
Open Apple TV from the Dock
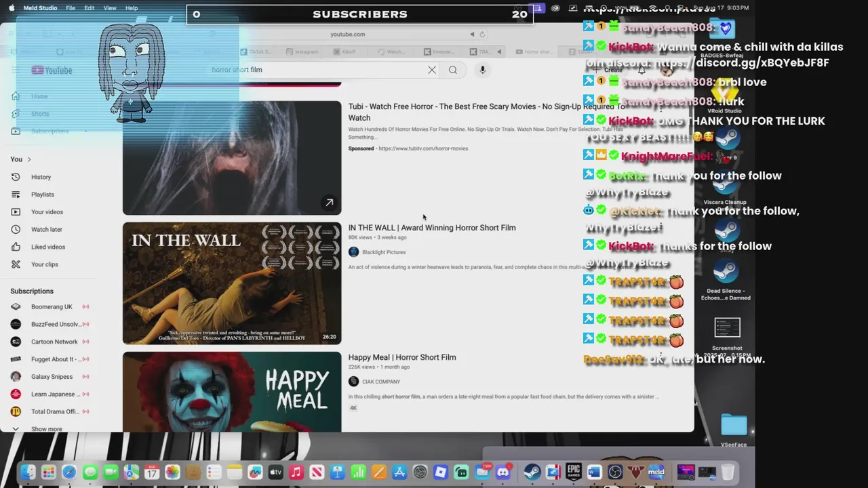(x=275, y=472)
